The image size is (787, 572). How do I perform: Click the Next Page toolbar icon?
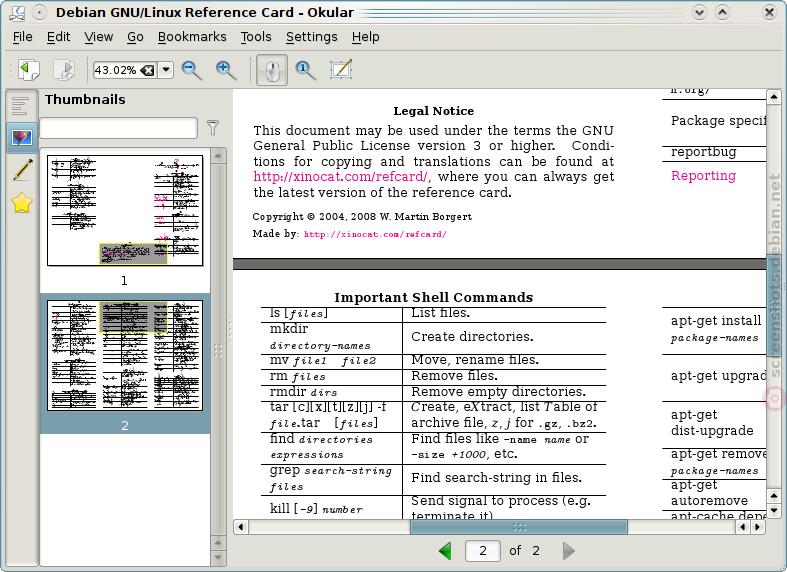click(x=64, y=69)
